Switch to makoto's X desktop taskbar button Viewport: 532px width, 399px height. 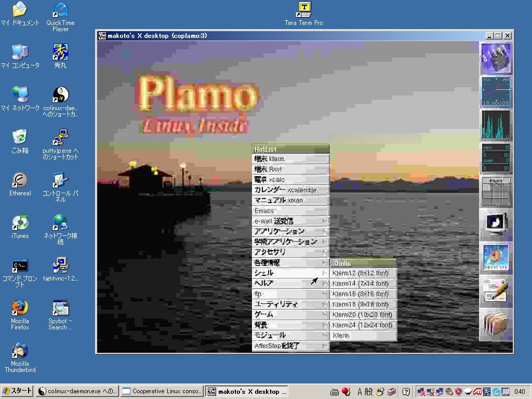(x=247, y=391)
